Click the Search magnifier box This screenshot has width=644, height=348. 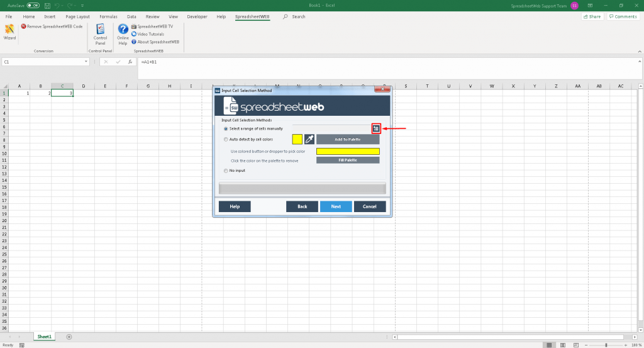point(294,17)
